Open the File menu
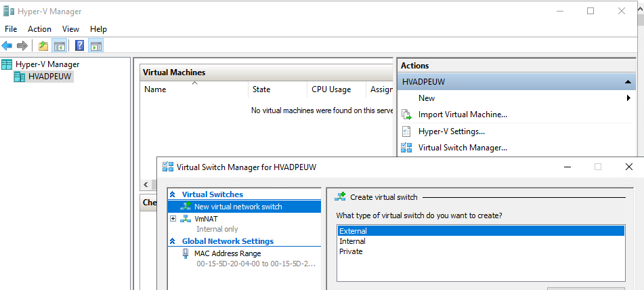 tap(11, 29)
